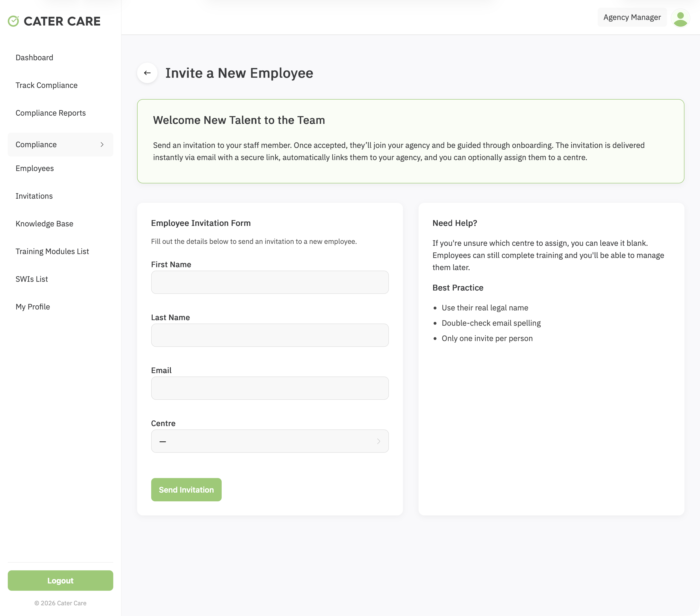The image size is (700, 616).
Task: Click Double-check email spelling bullet
Action: (491, 323)
